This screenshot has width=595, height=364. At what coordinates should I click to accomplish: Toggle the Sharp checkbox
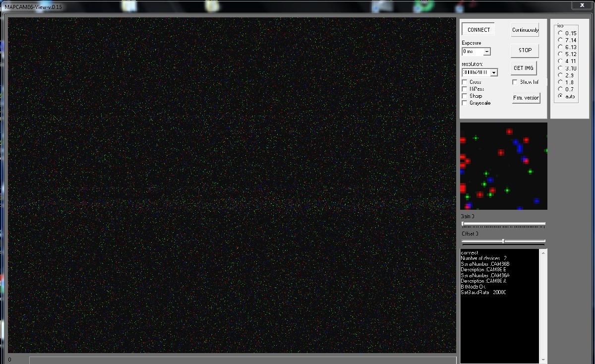(464, 96)
